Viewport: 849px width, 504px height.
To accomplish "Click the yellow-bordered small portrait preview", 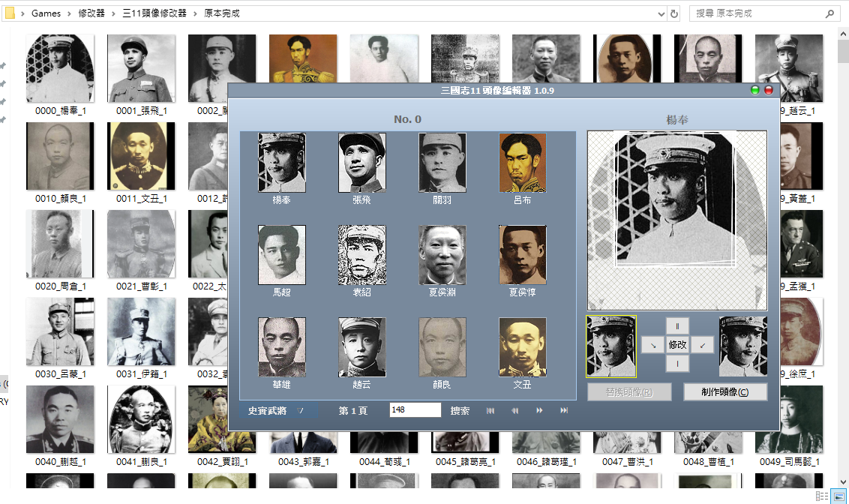I will pos(611,346).
